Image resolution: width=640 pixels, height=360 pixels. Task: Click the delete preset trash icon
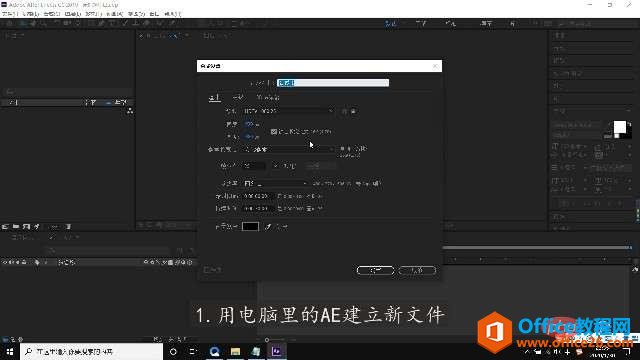coord(353,111)
